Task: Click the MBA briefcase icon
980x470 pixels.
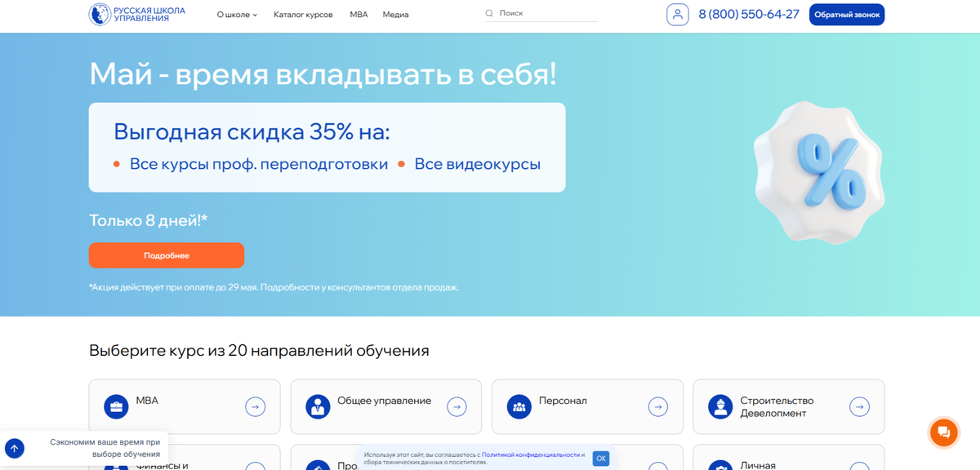Action: [117, 406]
